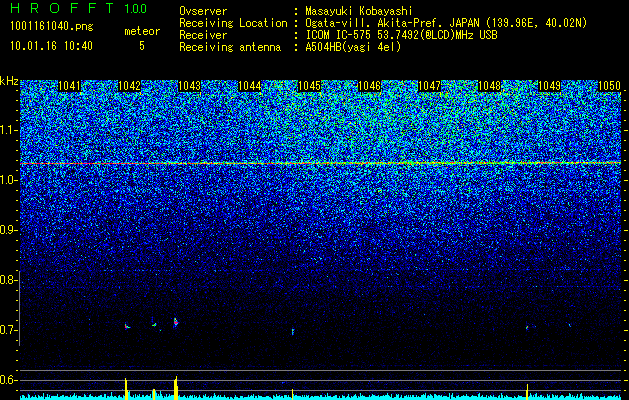The height and width of the screenshot is (400, 629).
Task: Select the file name 1001161040.png
Action: tap(52, 27)
